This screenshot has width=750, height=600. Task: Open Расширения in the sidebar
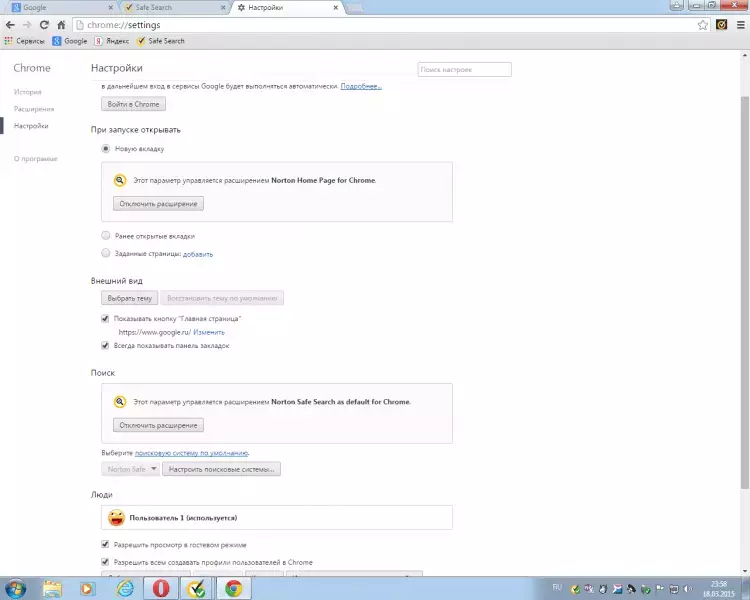coord(34,109)
